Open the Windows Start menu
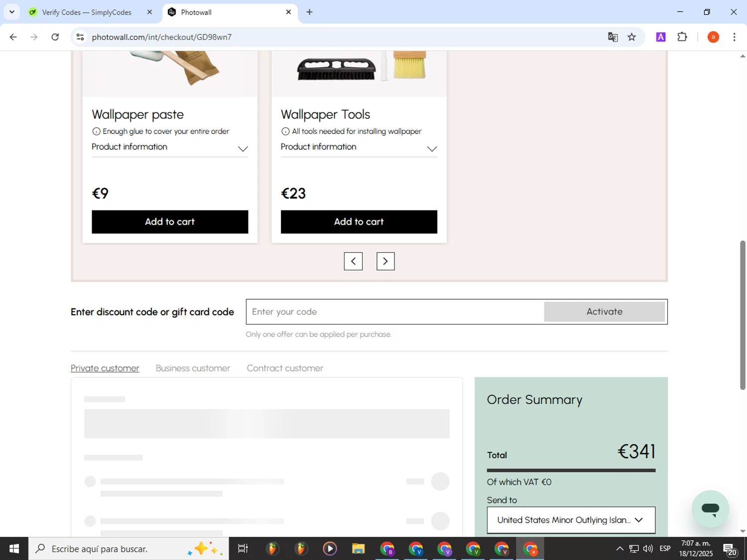This screenshot has width=747, height=560. point(14,549)
